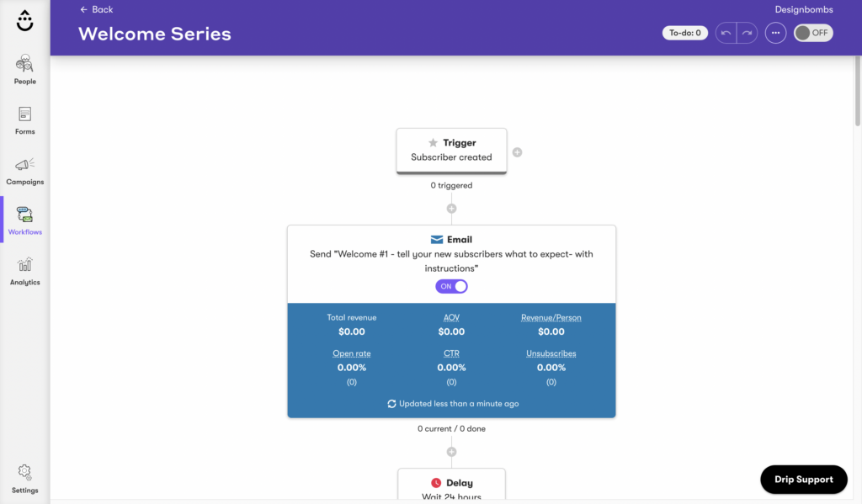Add step between Trigger and Email
This screenshot has width=862, height=504.
tap(451, 209)
